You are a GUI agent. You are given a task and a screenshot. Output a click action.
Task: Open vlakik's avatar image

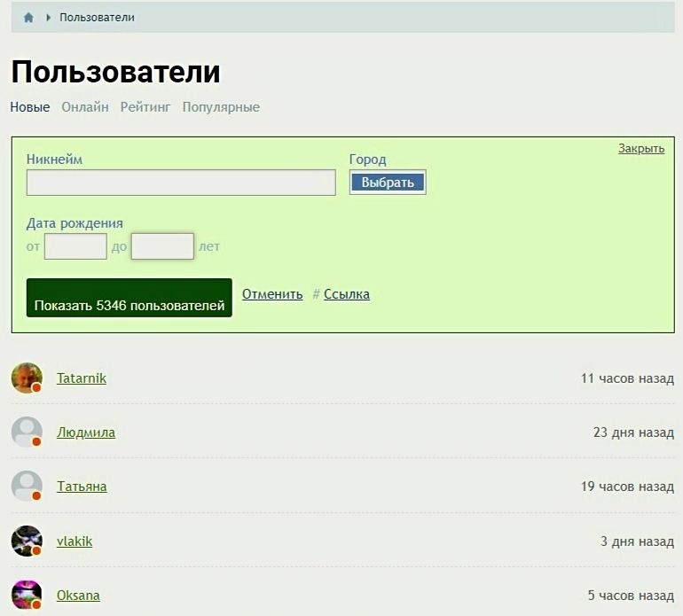click(x=27, y=541)
